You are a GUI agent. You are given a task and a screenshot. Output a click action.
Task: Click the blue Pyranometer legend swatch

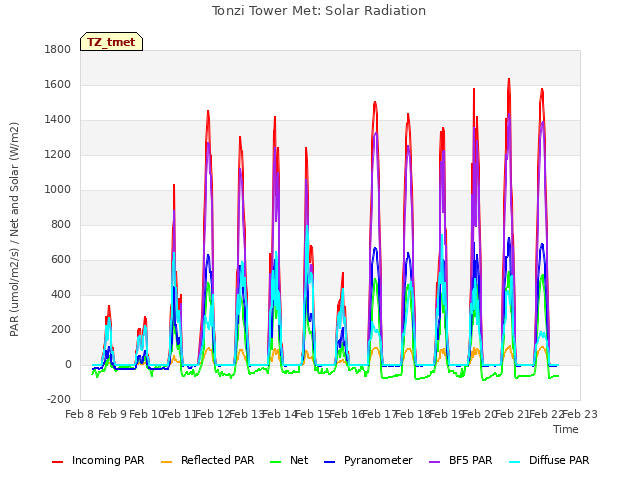pos(329,462)
